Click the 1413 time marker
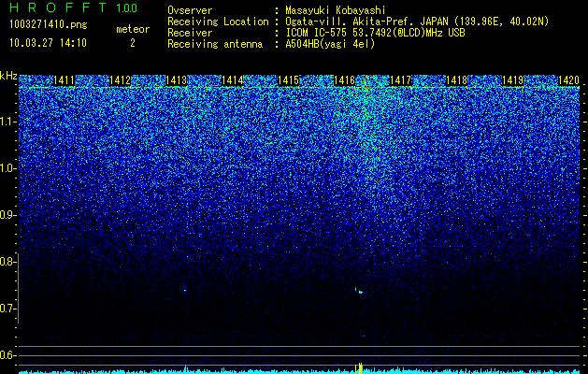The height and width of the screenshot is (374, 588). (177, 80)
